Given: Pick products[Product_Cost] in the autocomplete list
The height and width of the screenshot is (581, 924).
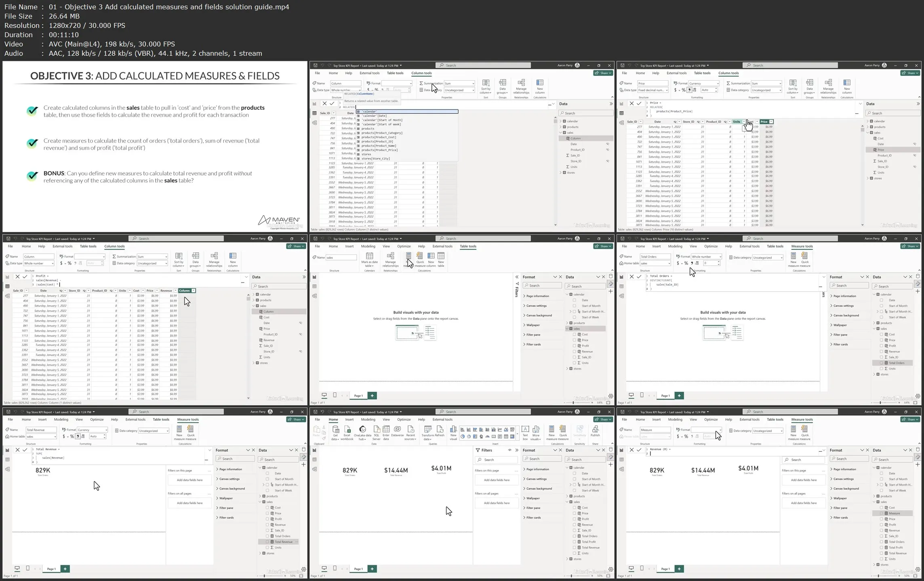Looking at the screenshot, I should coord(379,137).
